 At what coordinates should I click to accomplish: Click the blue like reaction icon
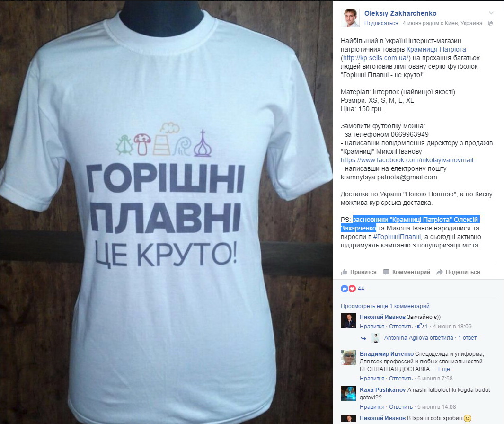pyautogui.click(x=344, y=288)
